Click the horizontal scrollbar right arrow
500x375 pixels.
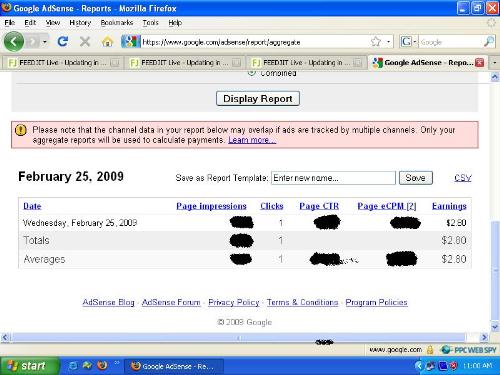[484, 338]
